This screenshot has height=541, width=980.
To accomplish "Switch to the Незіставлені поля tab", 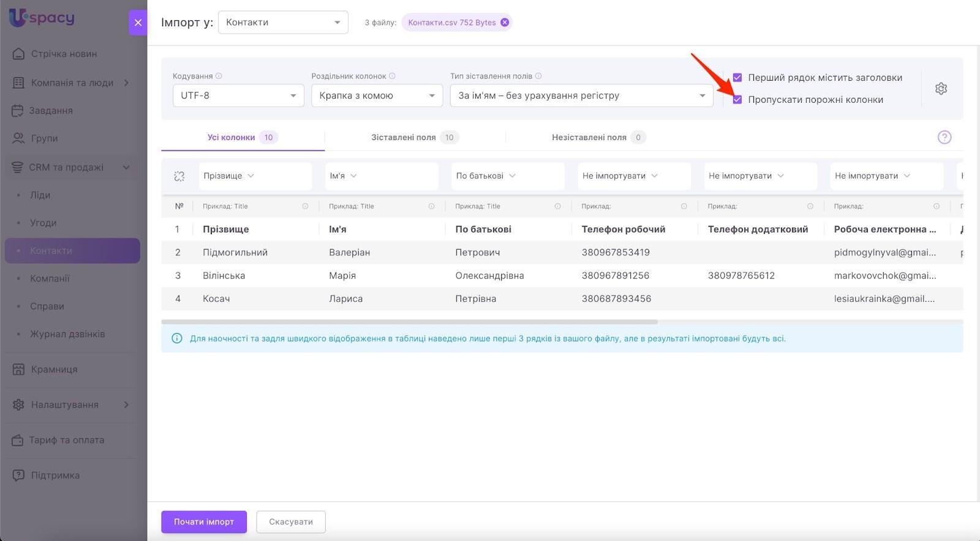I will pyautogui.click(x=598, y=138).
